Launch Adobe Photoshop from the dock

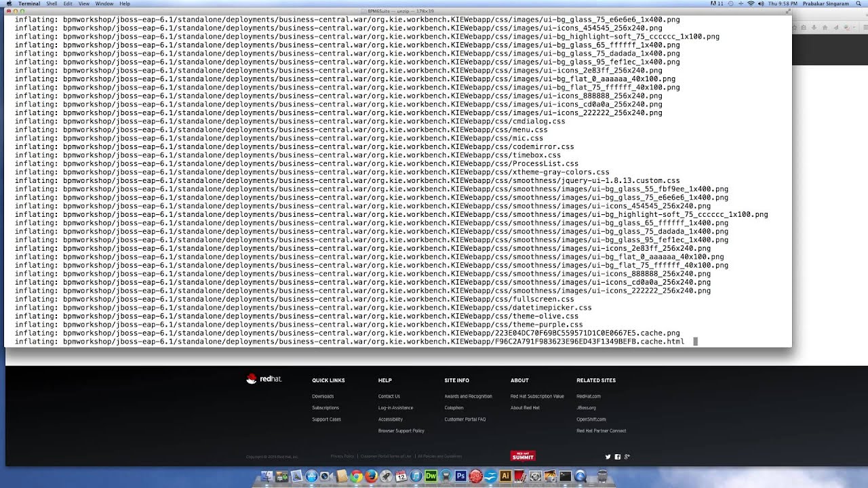(x=461, y=476)
